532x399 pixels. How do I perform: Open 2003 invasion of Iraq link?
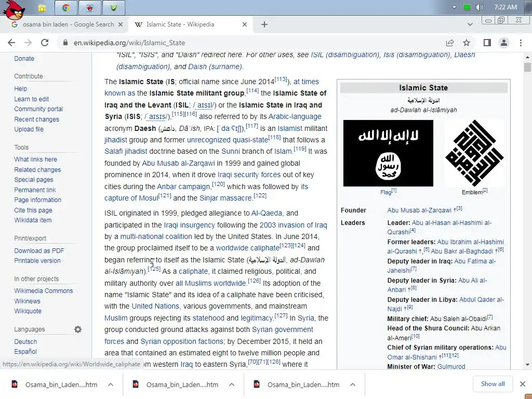[293, 225]
